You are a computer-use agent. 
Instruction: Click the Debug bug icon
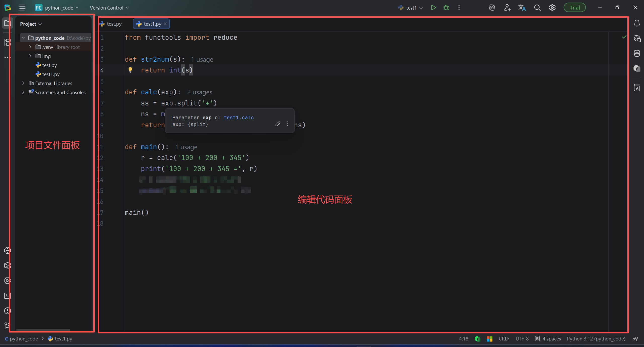(446, 8)
